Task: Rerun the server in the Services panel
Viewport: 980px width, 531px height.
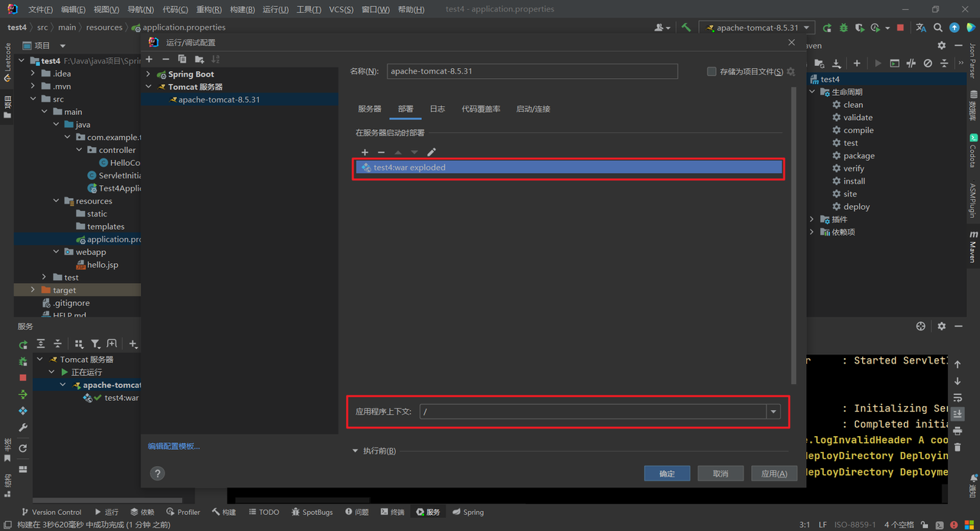Action: point(23,345)
